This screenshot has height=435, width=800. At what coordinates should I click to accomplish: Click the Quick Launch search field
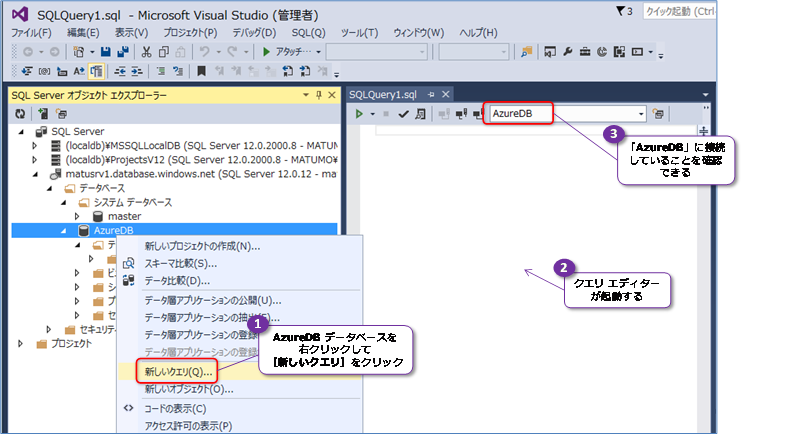[x=679, y=11]
